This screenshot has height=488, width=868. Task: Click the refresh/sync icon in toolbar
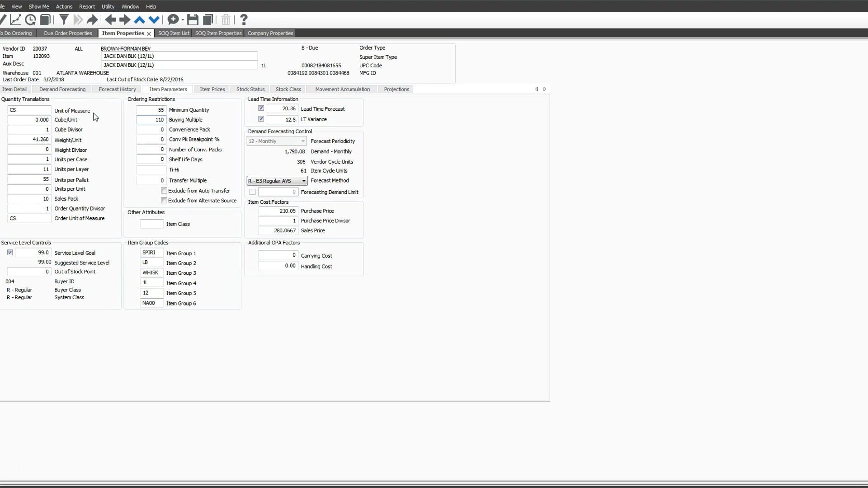point(30,20)
